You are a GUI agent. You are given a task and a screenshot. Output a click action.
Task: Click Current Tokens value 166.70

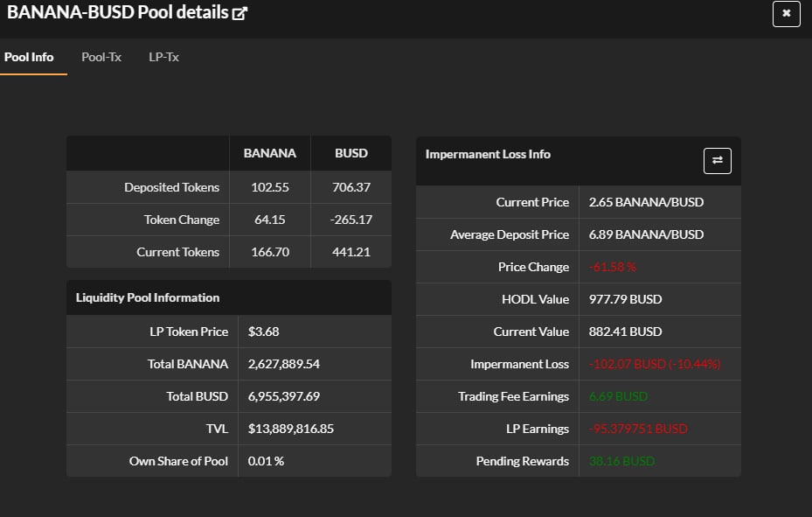click(270, 252)
